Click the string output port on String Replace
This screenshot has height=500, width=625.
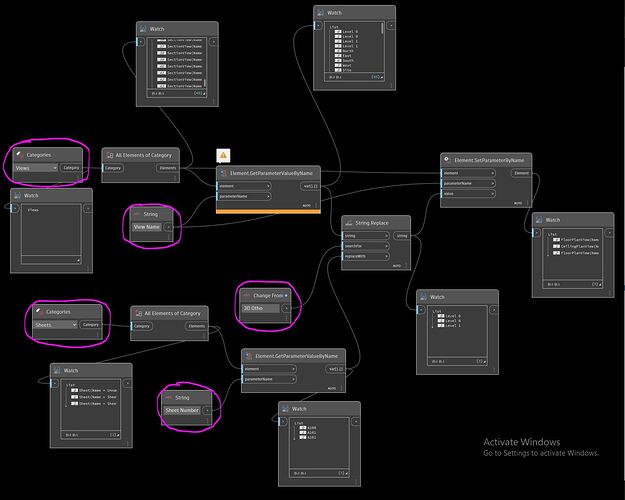tap(402, 236)
